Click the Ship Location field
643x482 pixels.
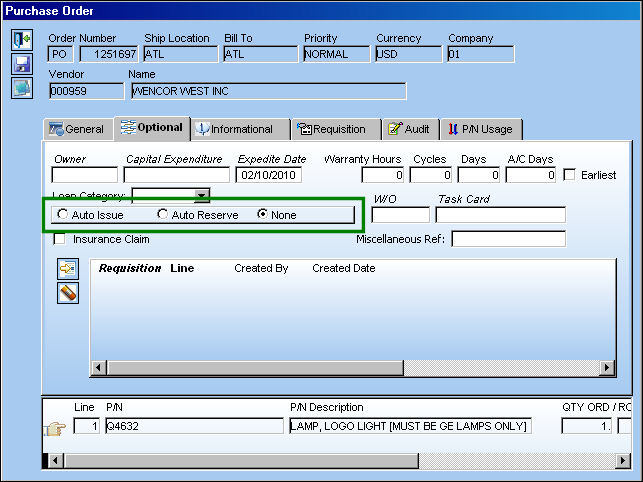[x=181, y=54]
